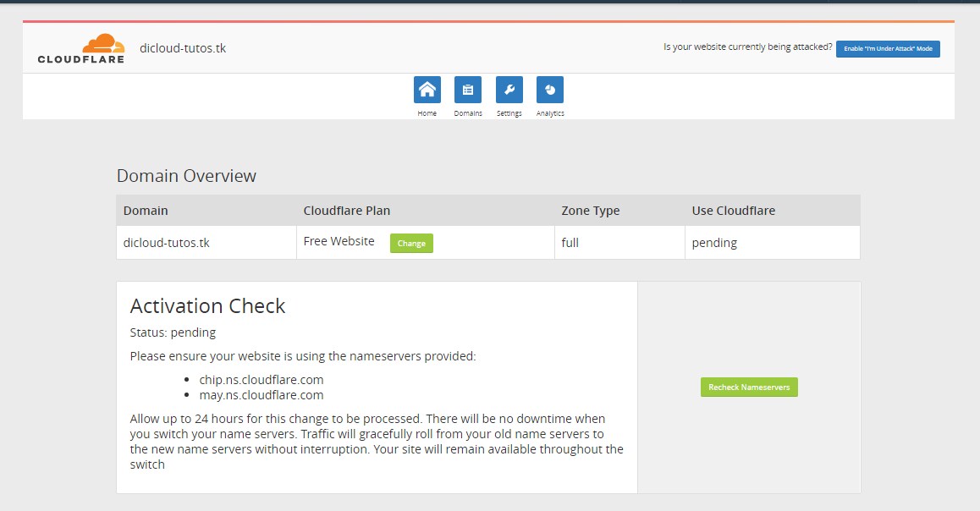Click the Cloudflare logo
The image size is (980, 511).
80,49
